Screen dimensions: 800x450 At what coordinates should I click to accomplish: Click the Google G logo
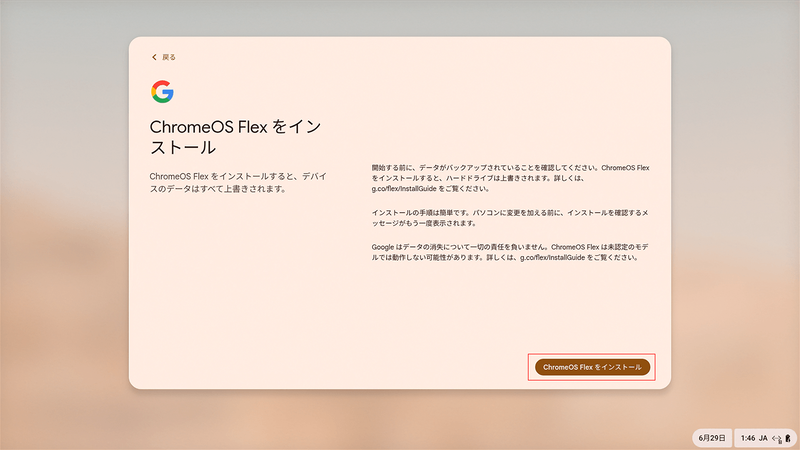(x=162, y=92)
